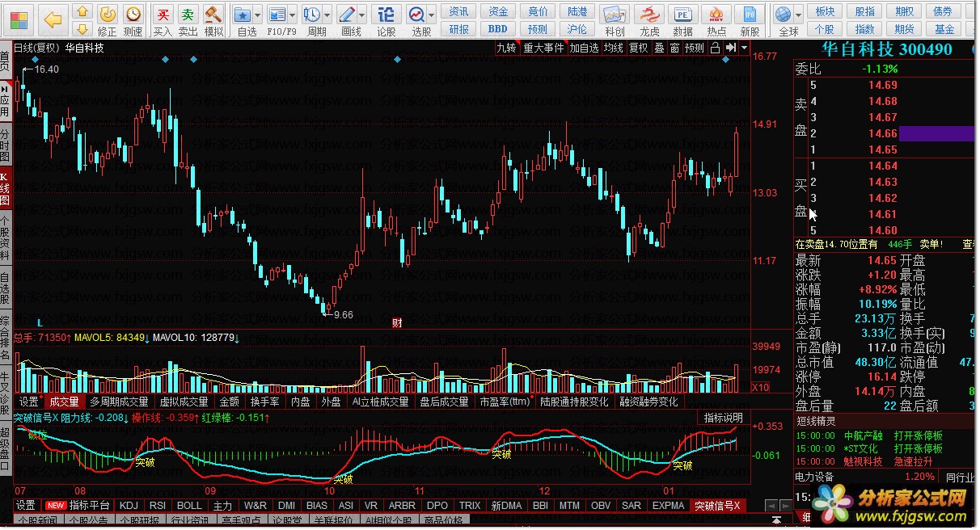Click the 研报 research report button
Screen dimensions: 980x530
(459, 28)
